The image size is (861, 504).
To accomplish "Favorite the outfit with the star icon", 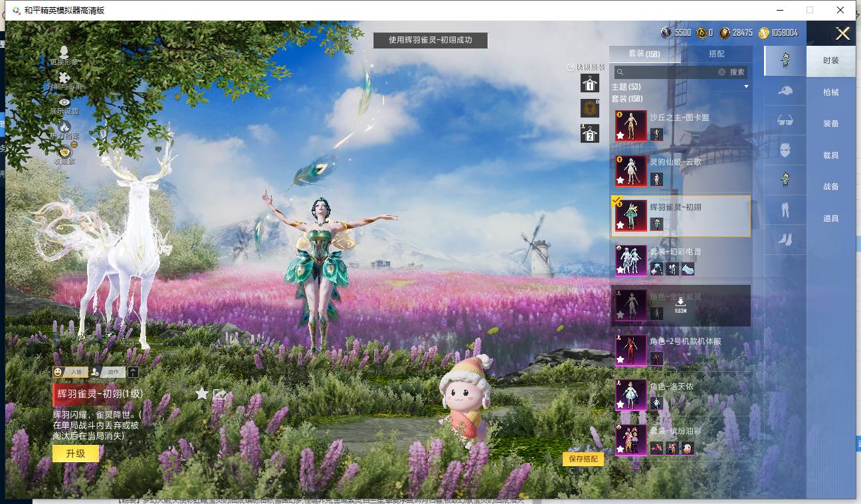I will (x=202, y=394).
